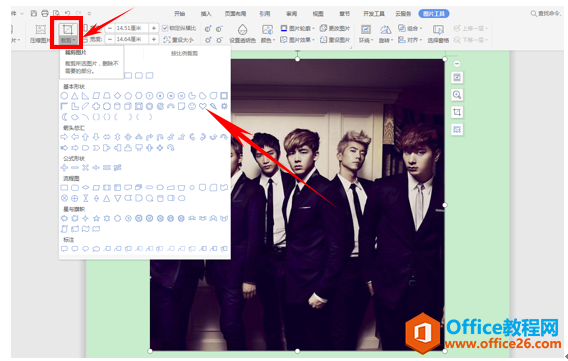Toggle the lock aspect ratio checkbox
The image size is (568, 361).
click(165, 28)
